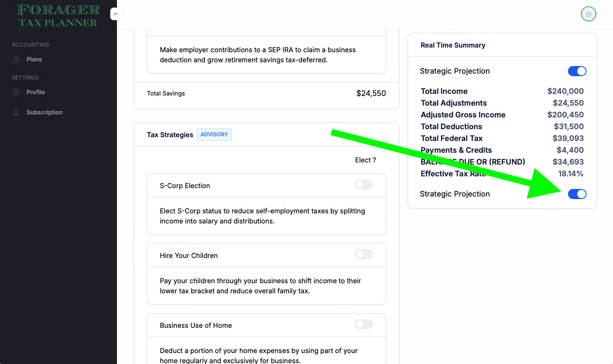
Task: Switch off Strategic Projection toggle below Effective Tax Rate
Action: pos(577,194)
